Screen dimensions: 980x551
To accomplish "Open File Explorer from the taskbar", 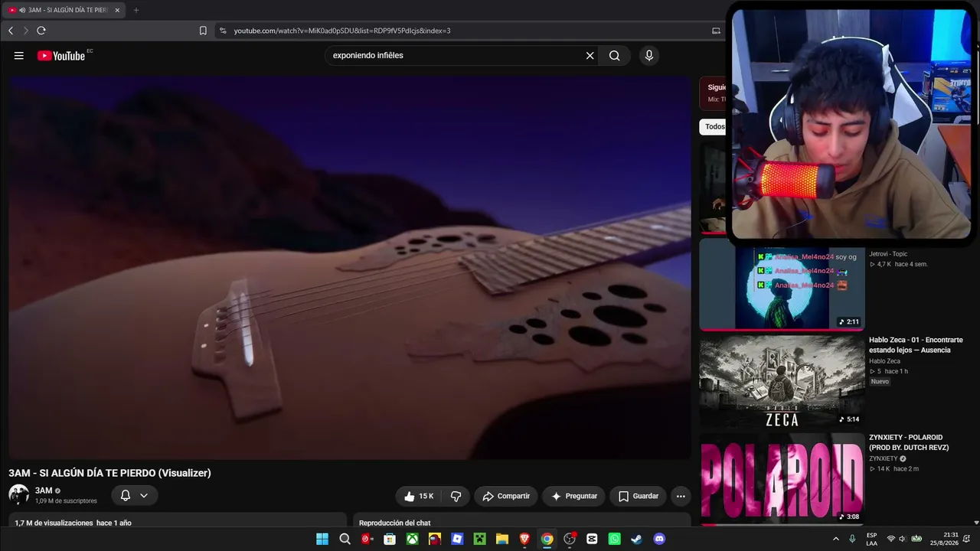I will (x=502, y=539).
